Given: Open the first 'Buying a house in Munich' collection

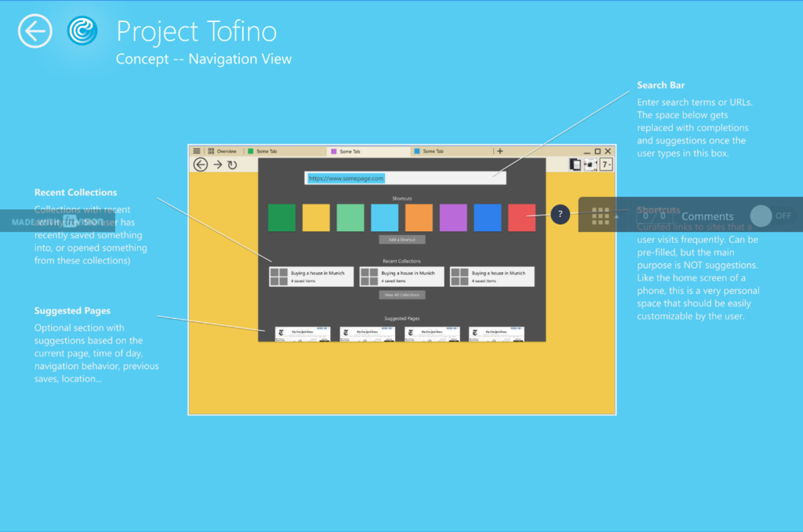Looking at the screenshot, I should point(311,277).
